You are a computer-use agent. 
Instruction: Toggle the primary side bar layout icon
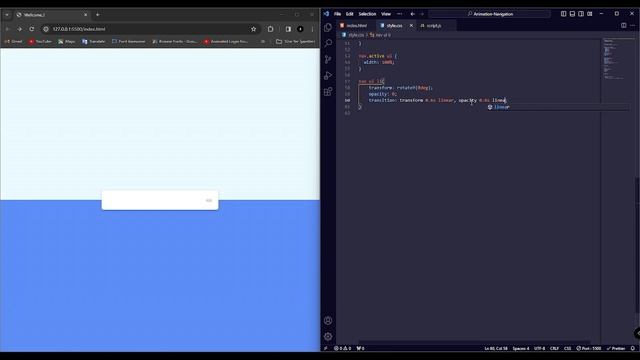coord(563,14)
